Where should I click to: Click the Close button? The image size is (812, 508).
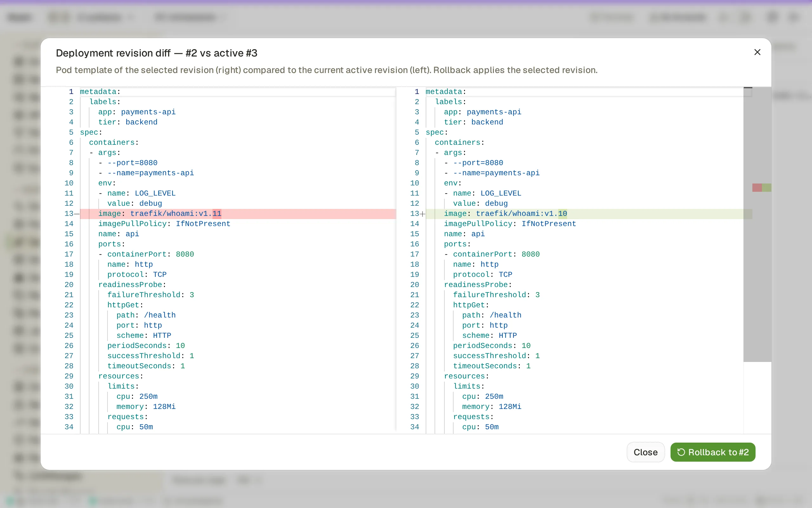(645, 452)
